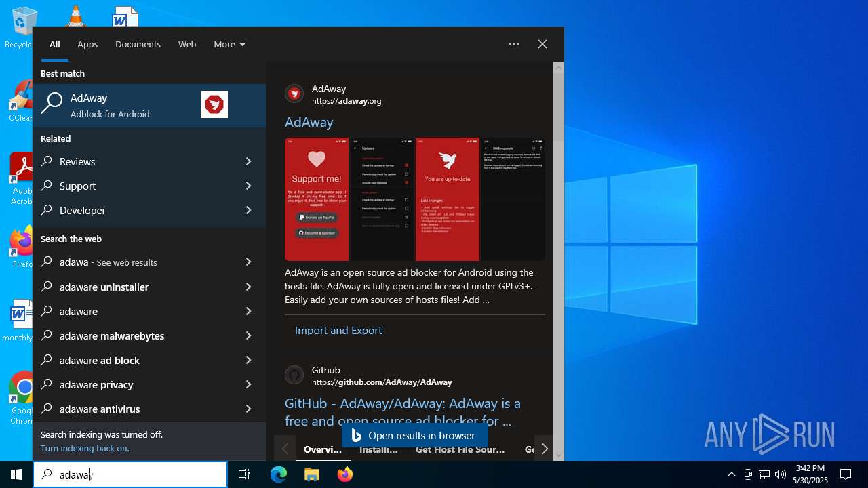Screen dimensions: 868x488
Task: Expand the 'adaware privacy' suggestion arrow
Action: 248,384
